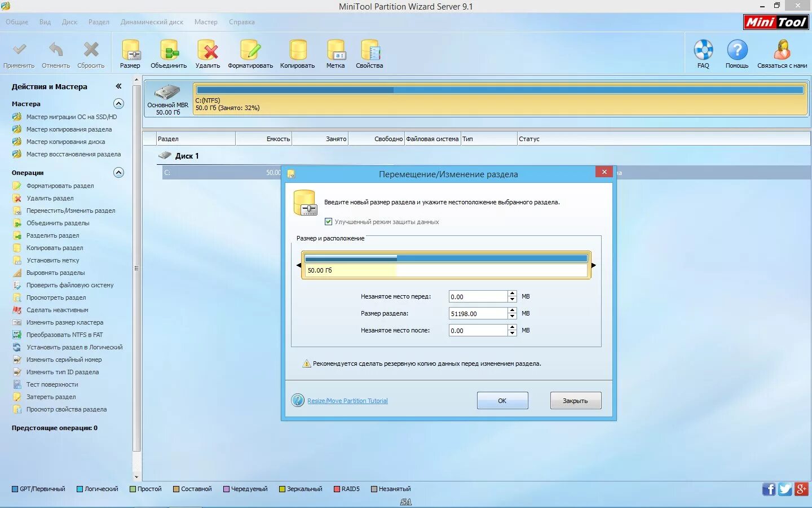The width and height of the screenshot is (812, 508).
Task: Open the Twitter icon at bottom right
Action: [x=785, y=489]
